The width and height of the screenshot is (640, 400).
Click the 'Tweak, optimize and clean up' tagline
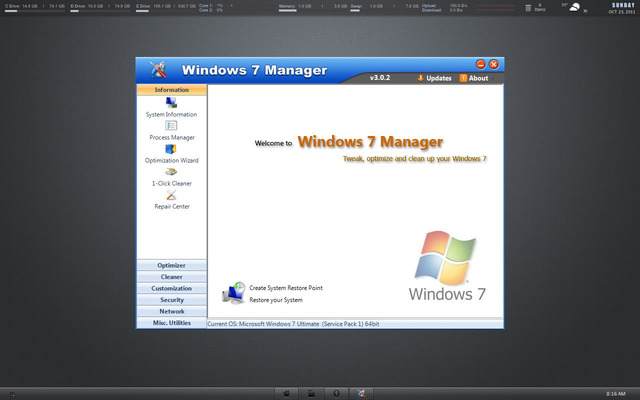coord(415,159)
